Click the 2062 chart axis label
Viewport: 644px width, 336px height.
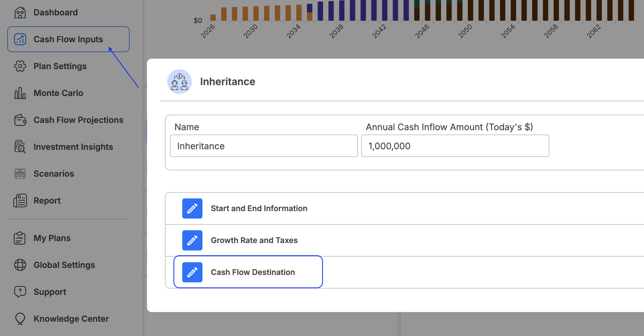[594, 31]
